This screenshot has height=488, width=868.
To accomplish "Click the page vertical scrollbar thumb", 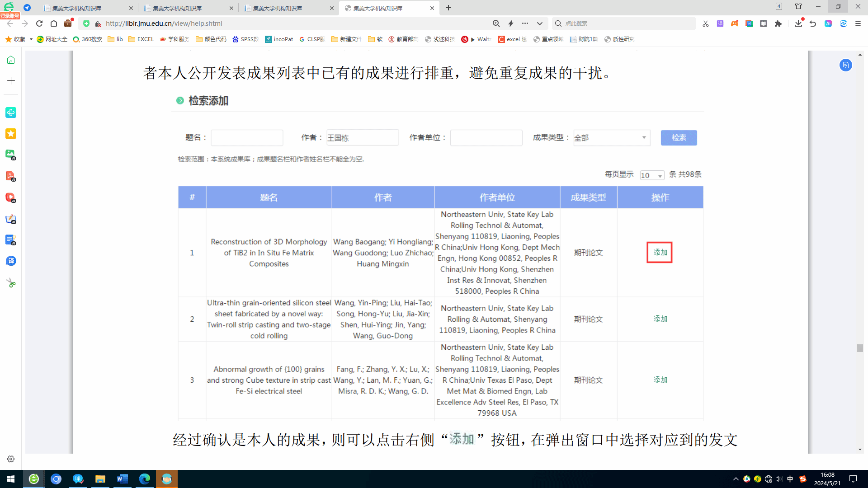I will click(860, 348).
